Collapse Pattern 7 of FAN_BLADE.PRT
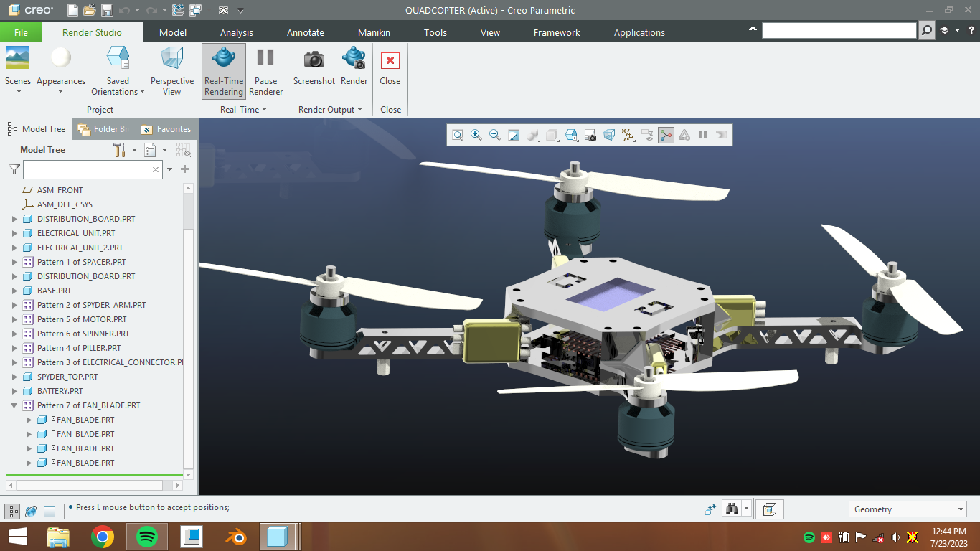This screenshot has height=551, width=980. click(x=14, y=405)
